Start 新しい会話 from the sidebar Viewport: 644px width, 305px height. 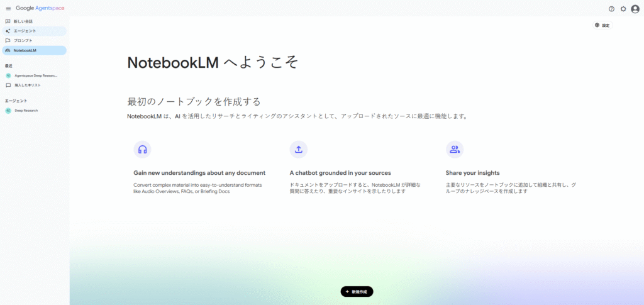click(x=34, y=21)
